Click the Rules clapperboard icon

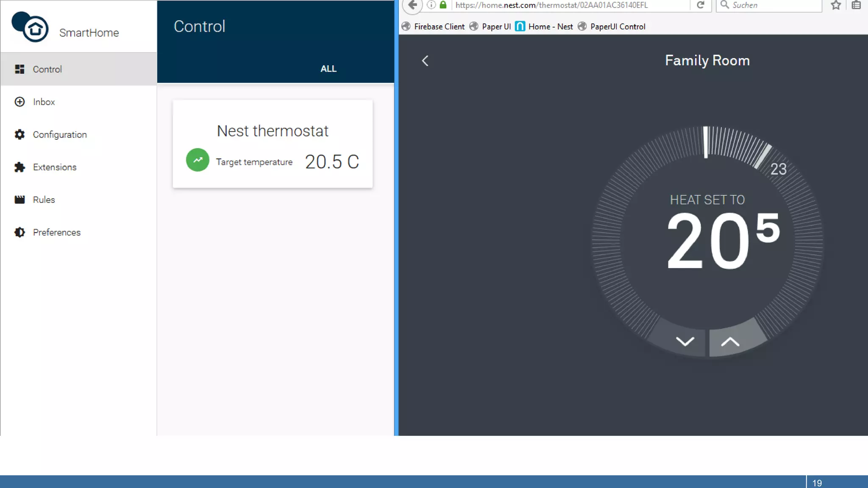click(x=19, y=200)
